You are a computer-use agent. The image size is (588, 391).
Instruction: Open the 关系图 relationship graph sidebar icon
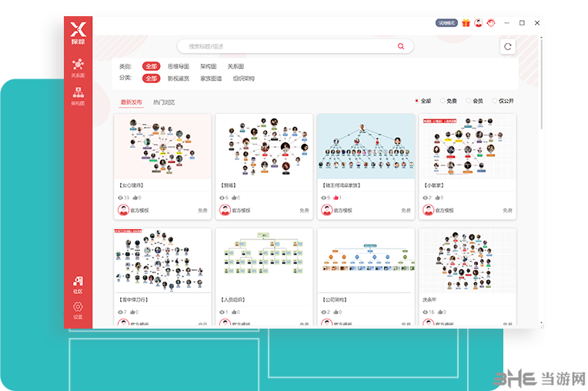tap(78, 67)
